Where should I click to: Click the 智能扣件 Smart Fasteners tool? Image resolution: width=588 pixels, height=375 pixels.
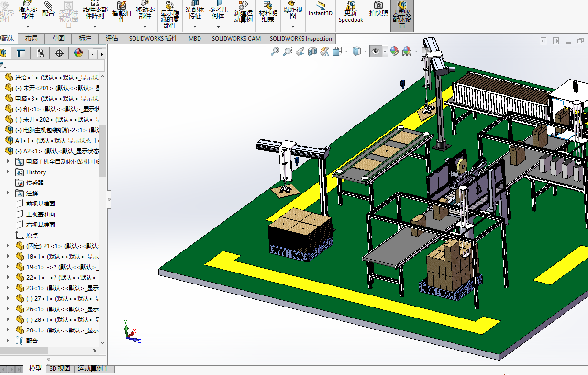pos(122,11)
